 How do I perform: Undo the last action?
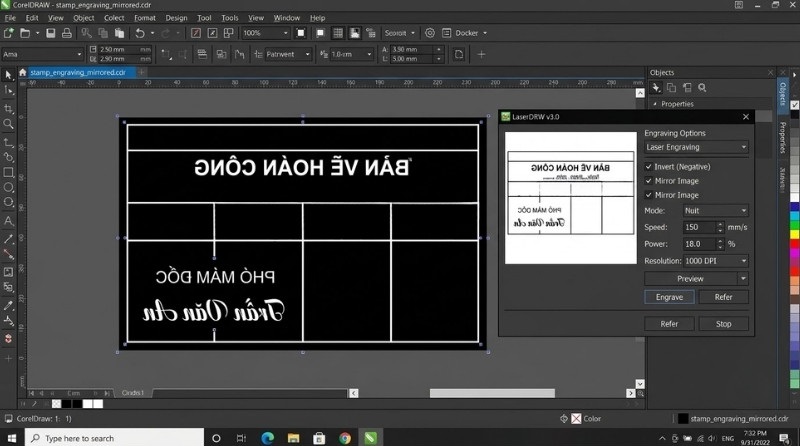140,33
